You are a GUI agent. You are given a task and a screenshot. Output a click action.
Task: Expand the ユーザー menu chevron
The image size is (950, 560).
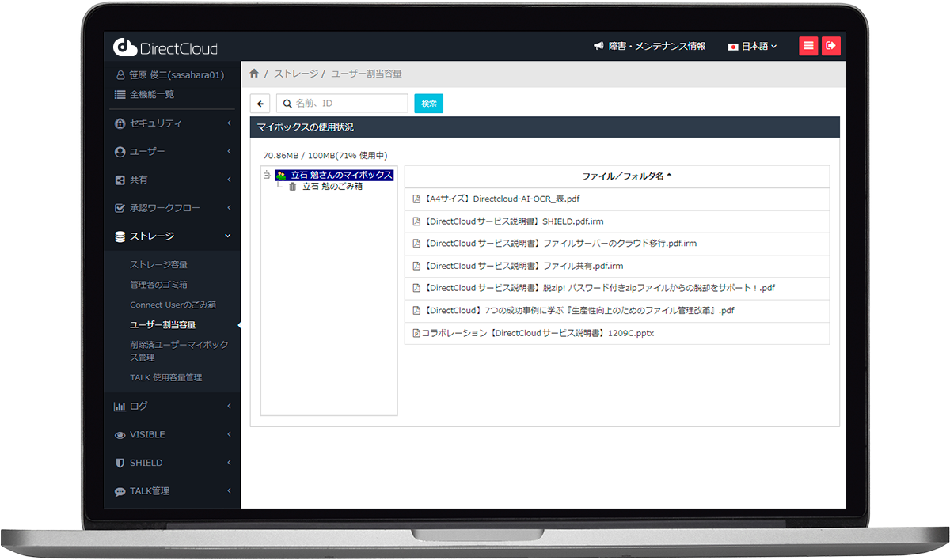pos(229,152)
